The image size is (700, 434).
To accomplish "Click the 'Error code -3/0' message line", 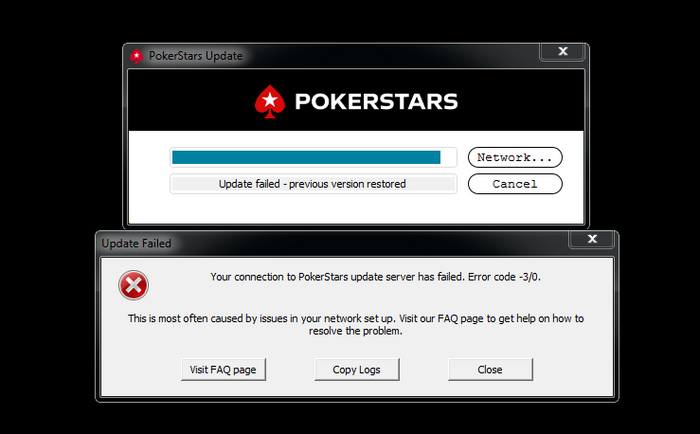I will (375, 277).
